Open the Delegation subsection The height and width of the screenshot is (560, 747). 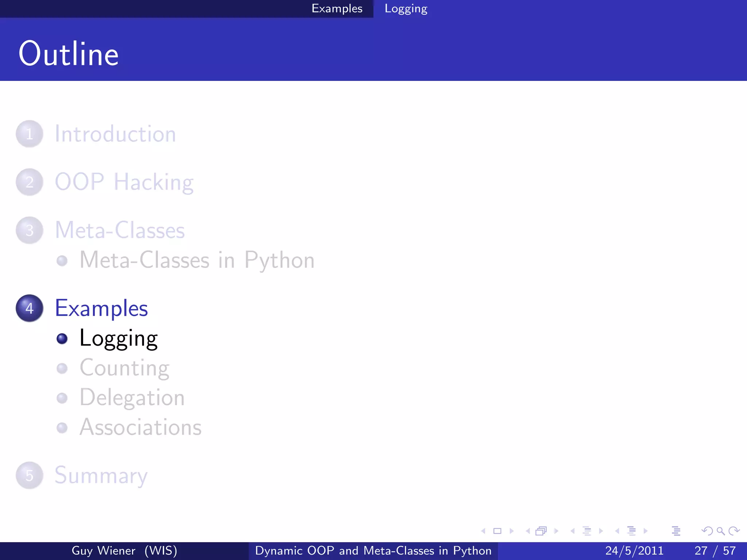pyautogui.click(x=132, y=398)
